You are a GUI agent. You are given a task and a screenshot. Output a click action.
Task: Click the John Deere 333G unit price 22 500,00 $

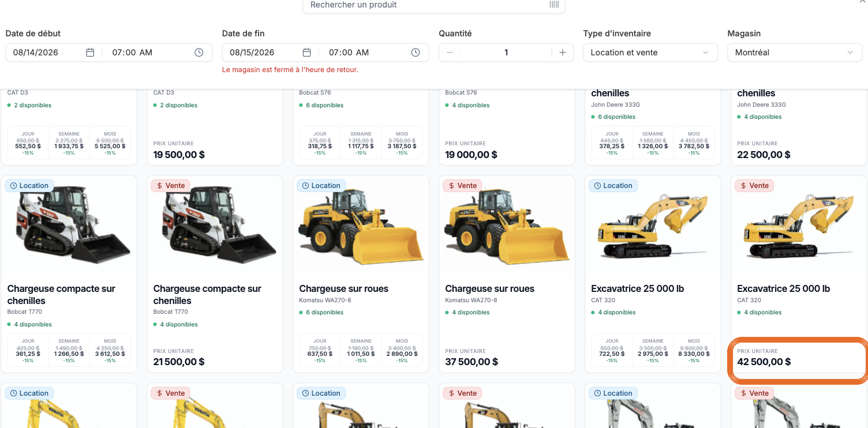coord(764,155)
